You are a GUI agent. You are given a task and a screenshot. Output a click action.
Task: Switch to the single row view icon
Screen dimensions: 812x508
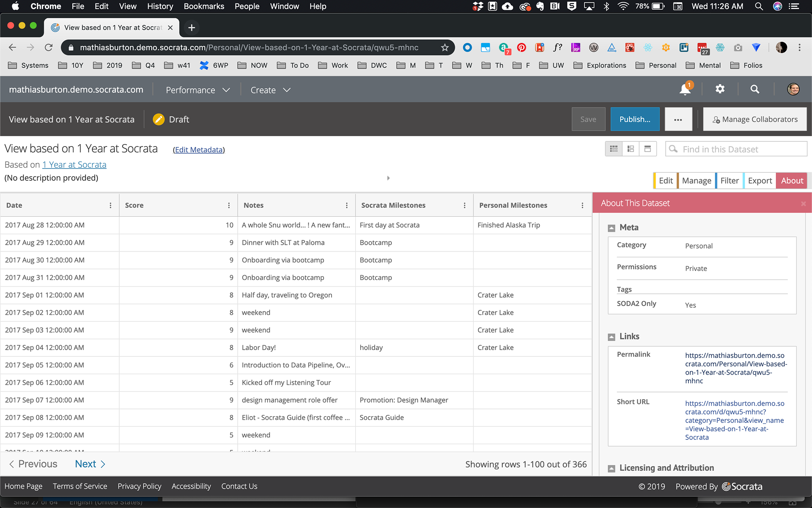(647, 149)
